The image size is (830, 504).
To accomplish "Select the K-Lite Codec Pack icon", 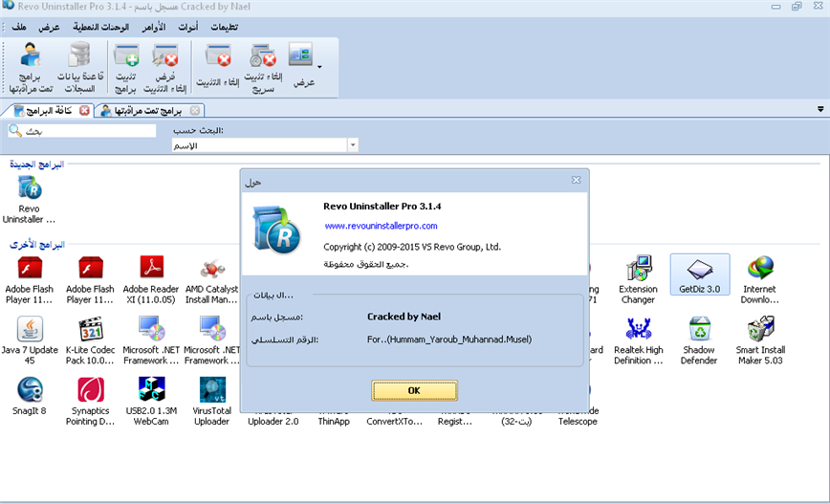I will tap(91, 340).
